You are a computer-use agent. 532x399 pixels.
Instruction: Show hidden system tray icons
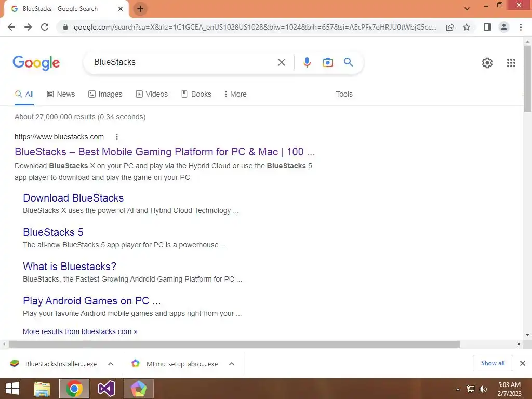click(x=458, y=389)
